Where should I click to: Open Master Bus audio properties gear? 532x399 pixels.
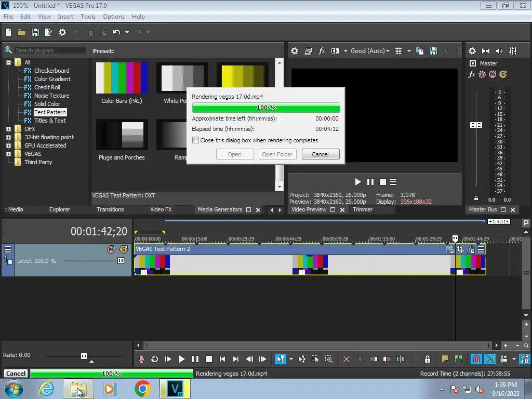tap(472, 51)
